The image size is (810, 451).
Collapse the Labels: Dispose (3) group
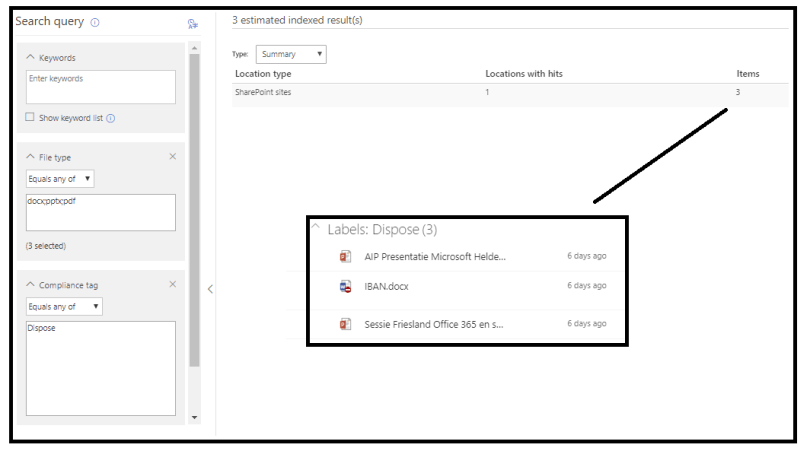pyautogui.click(x=316, y=229)
